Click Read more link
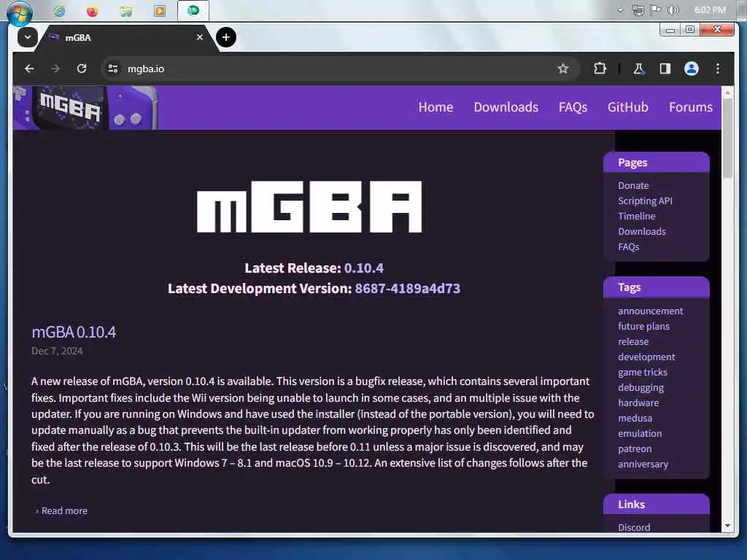747x560 pixels. tap(64, 511)
